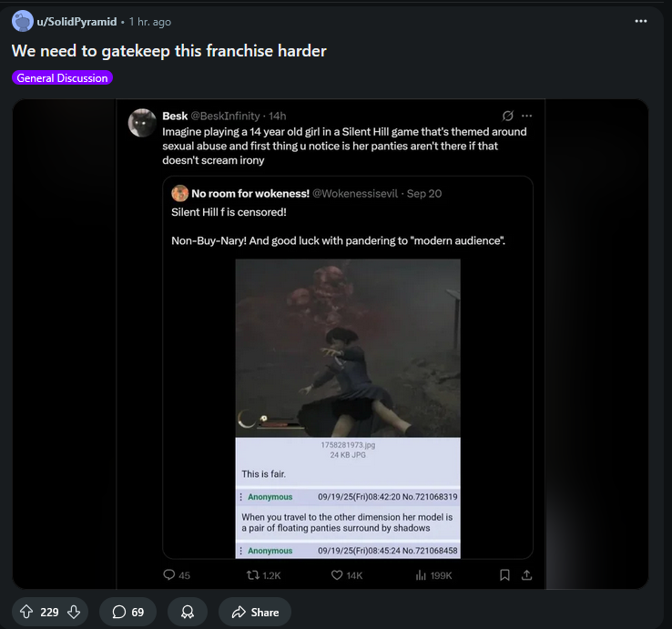Viewport: 672px width, 629px height.
Task: Upvote the Reddit post
Action: (x=26, y=612)
